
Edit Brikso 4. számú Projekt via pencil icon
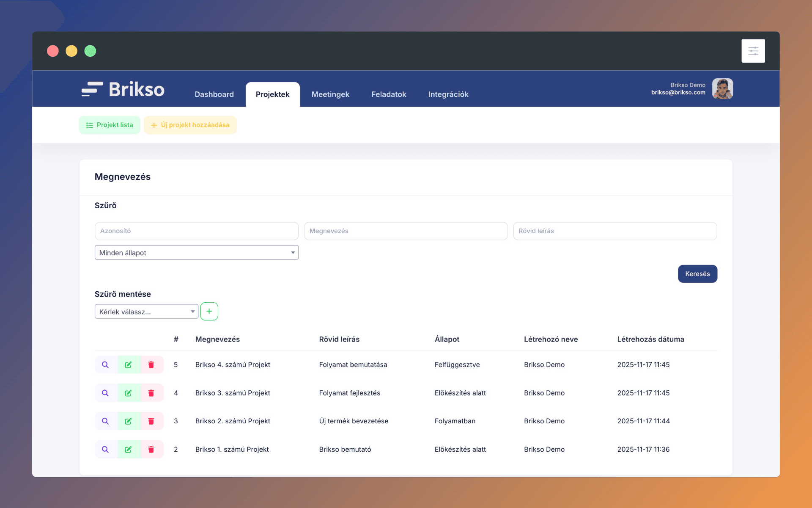(128, 364)
